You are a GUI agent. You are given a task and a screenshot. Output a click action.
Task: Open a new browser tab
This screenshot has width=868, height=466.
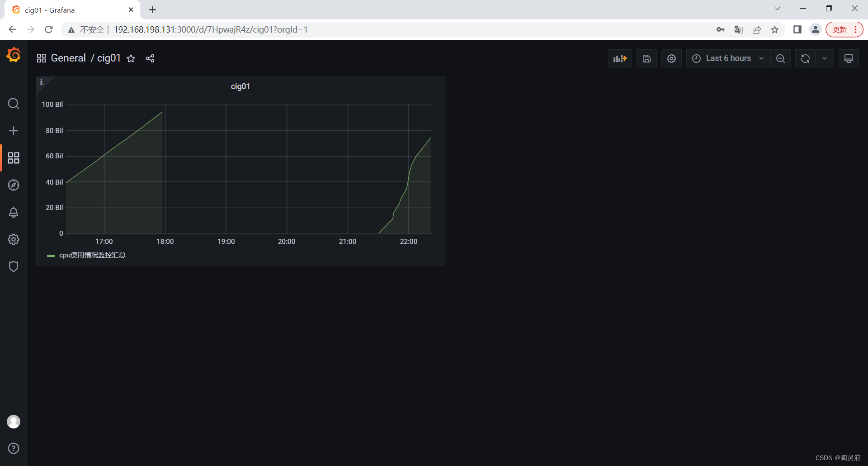(153, 10)
